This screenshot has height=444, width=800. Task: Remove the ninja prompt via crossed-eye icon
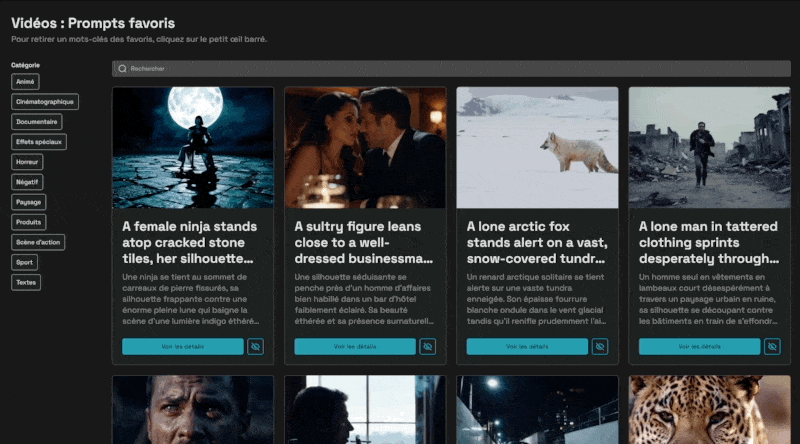click(256, 346)
